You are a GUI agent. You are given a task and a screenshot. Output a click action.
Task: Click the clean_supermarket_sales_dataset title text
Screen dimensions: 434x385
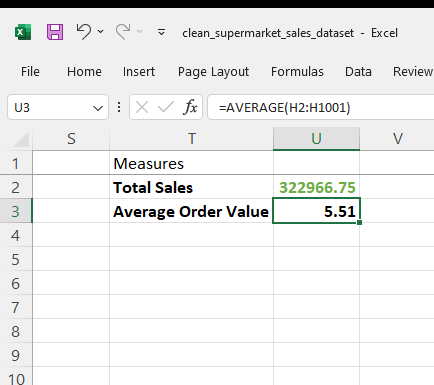268,33
